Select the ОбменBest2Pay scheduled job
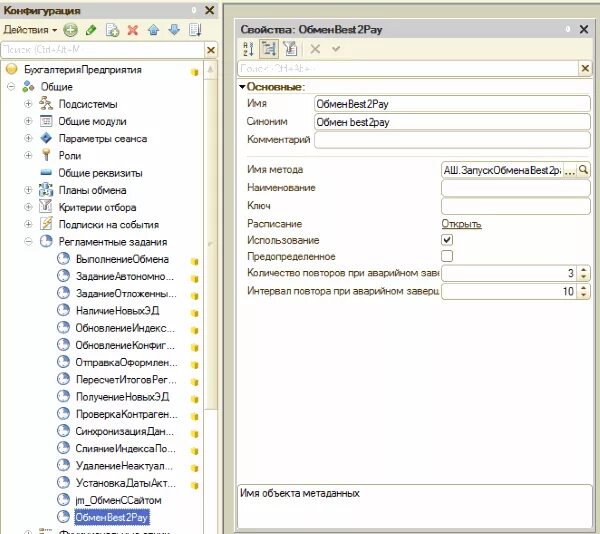 point(111,517)
